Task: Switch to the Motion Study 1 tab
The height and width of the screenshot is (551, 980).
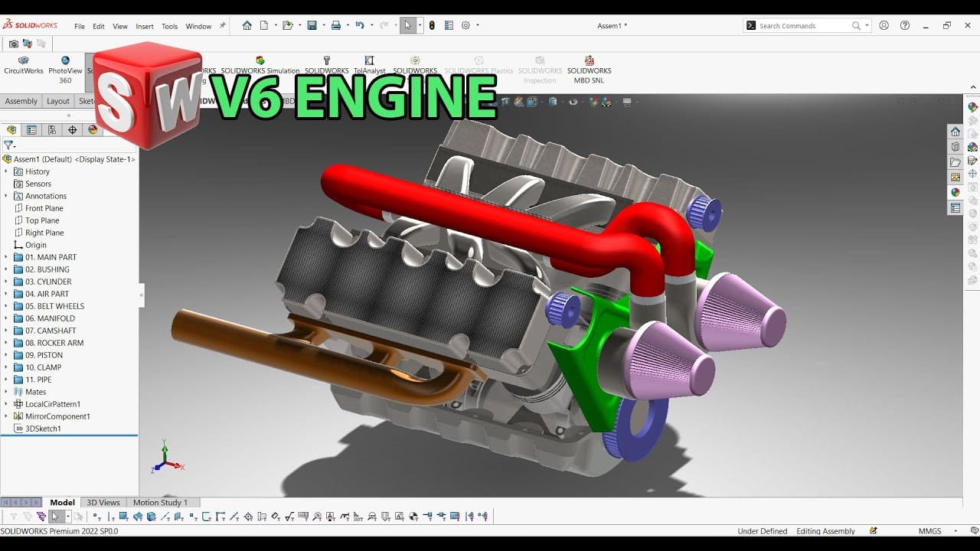Action: point(160,503)
